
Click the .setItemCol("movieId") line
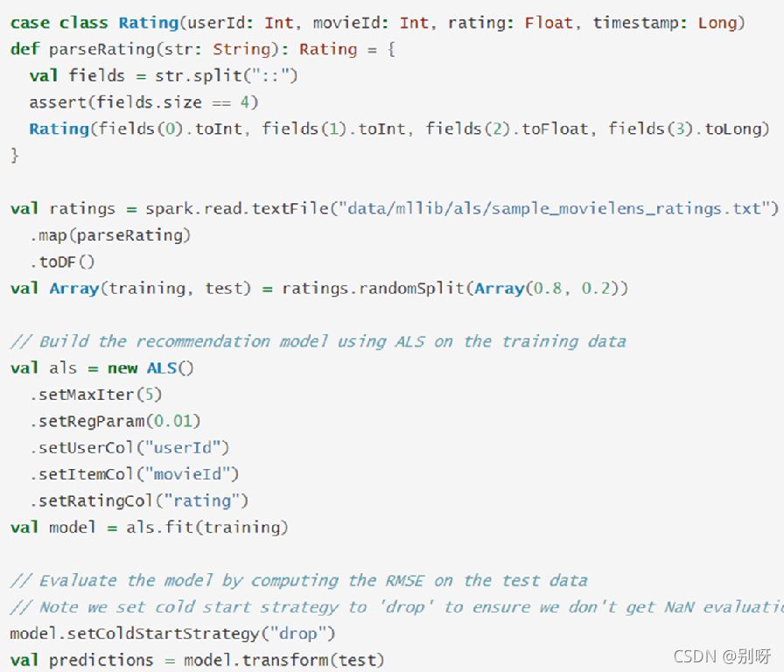tap(134, 474)
